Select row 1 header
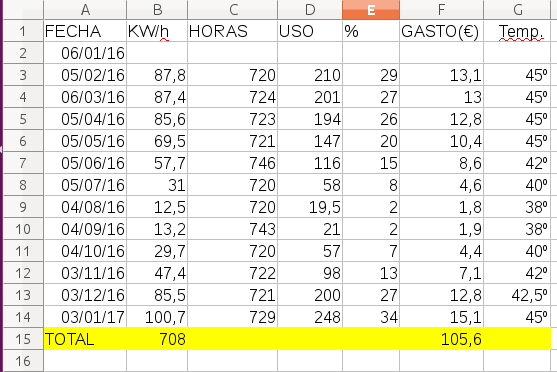Image resolution: width=557 pixels, height=372 pixels. tap(23, 31)
